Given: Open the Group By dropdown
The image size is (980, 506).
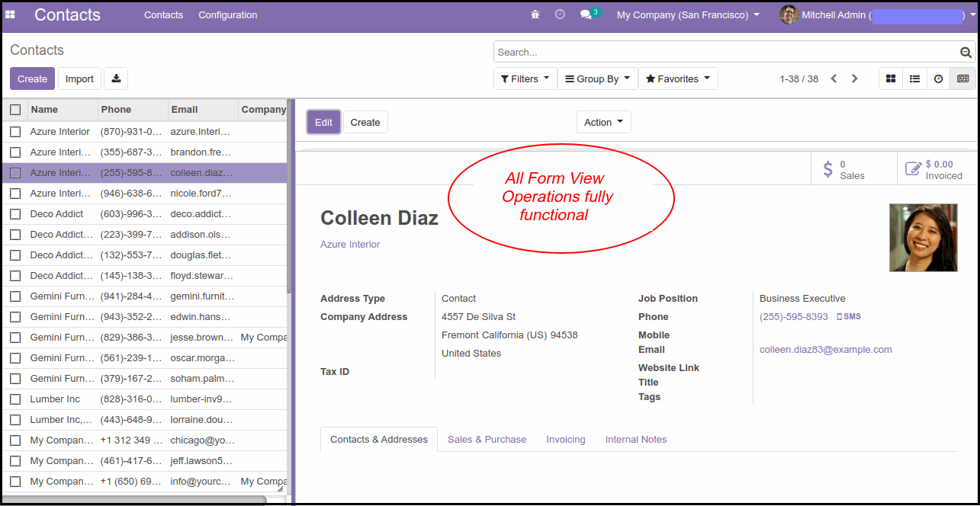Looking at the screenshot, I should point(598,78).
